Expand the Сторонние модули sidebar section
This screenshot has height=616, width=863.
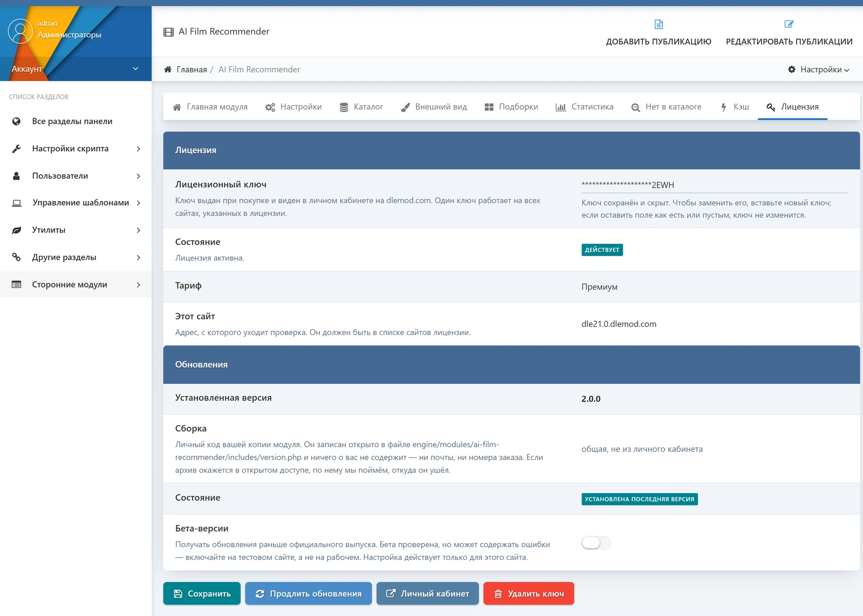coord(76,285)
